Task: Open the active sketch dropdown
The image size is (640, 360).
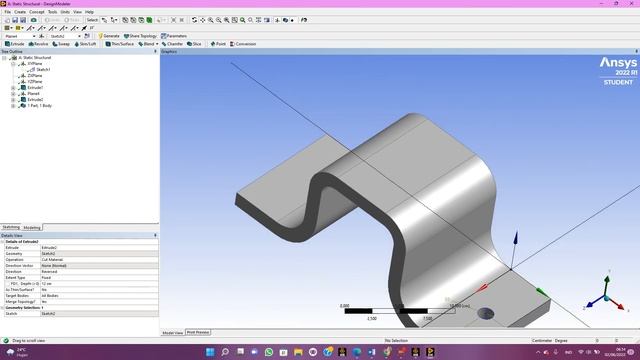Action: click(79, 36)
